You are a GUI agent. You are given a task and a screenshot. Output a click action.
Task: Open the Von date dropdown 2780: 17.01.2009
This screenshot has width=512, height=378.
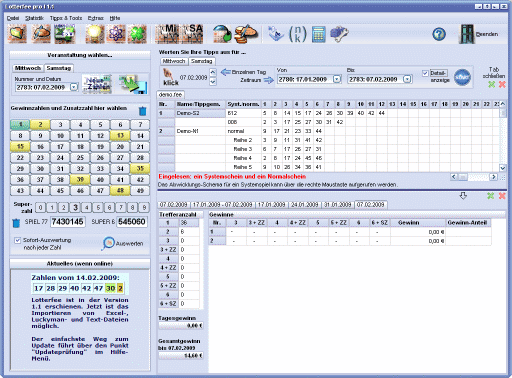pyautogui.click(x=337, y=79)
